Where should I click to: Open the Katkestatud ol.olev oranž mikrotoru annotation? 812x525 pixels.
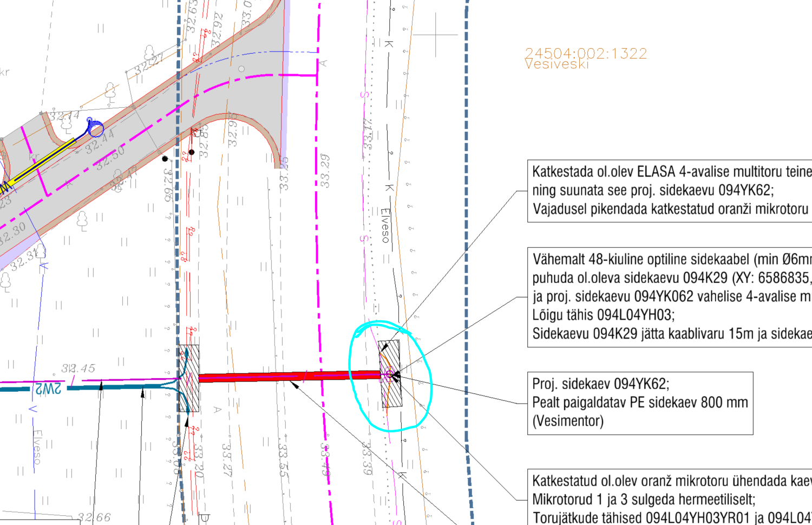click(670, 498)
